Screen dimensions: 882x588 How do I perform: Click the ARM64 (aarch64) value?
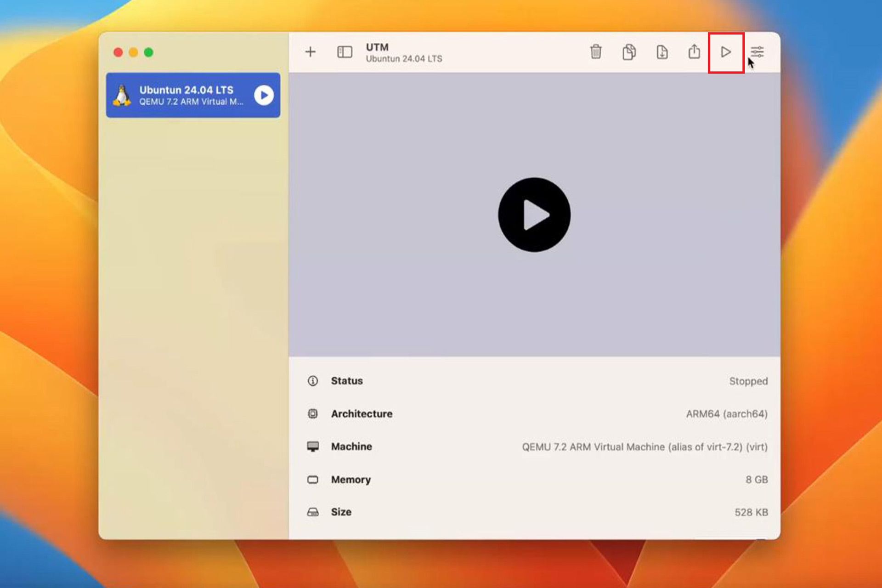click(727, 414)
